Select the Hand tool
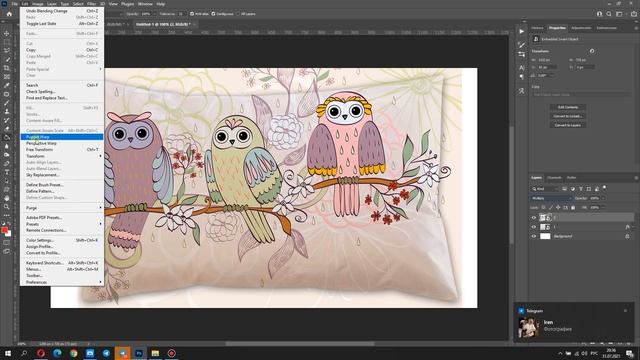The width and height of the screenshot is (640, 360). pos(7,198)
